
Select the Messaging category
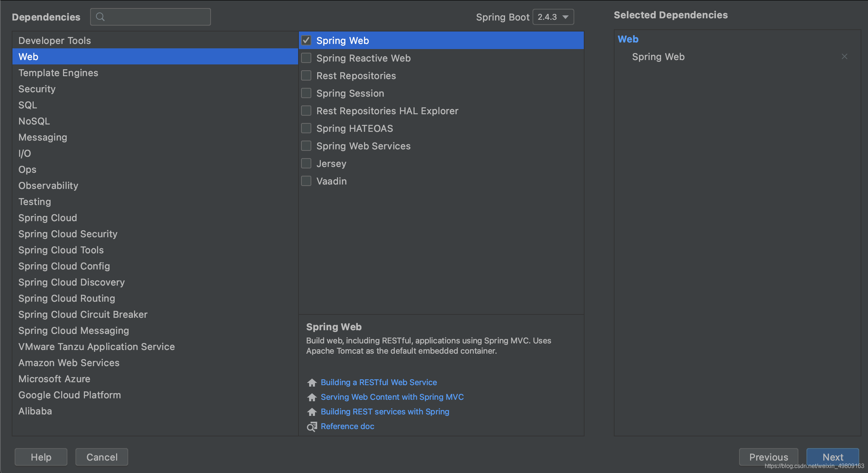(155, 137)
